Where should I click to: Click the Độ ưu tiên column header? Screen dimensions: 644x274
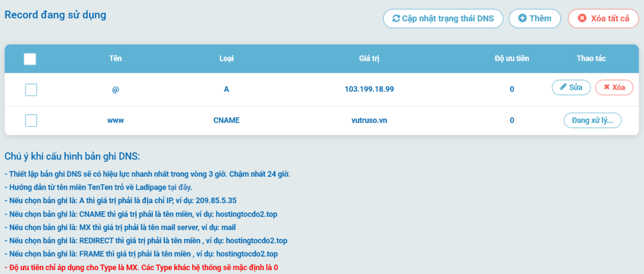(511, 59)
